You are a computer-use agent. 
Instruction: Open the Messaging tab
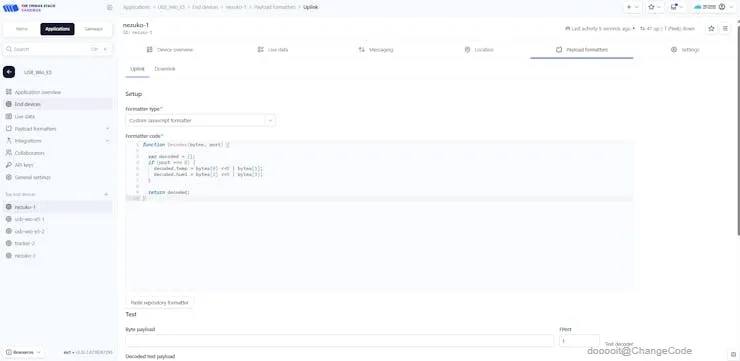[x=376, y=50]
